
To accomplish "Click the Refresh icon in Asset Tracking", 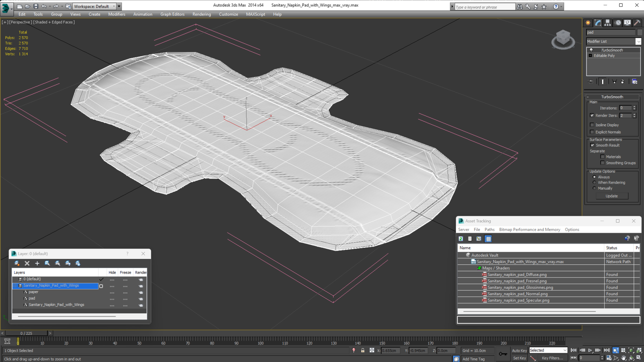I will pyautogui.click(x=461, y=239).
